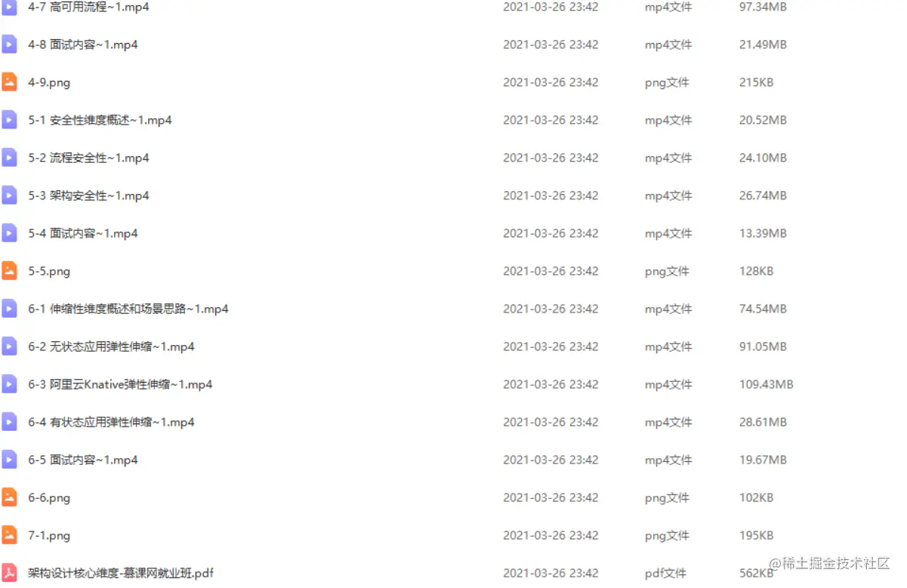907x588 pixels.
Task: Click the pdf文件 type cell
Action: 665,573
